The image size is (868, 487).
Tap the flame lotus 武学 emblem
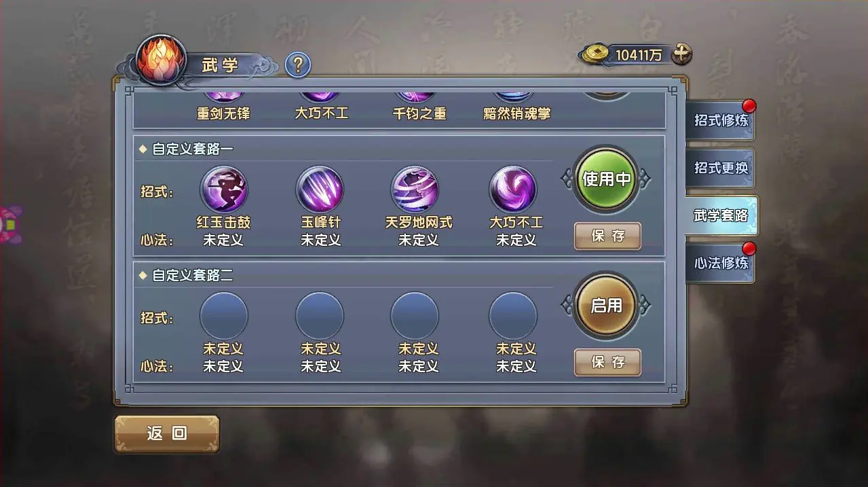(x=161, y=61)
